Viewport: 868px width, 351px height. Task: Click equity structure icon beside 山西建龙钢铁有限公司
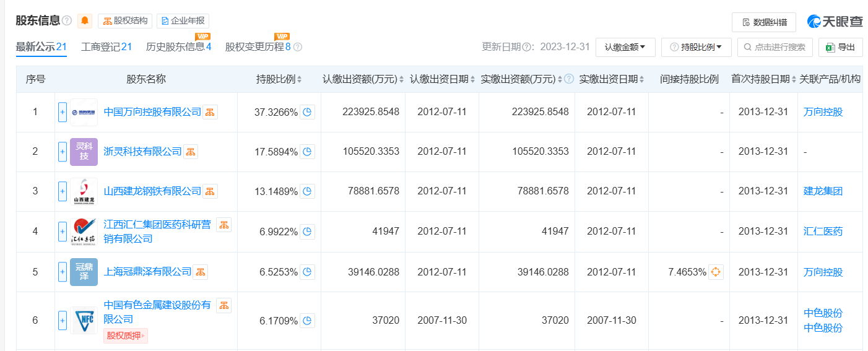[x=210, y=191]
